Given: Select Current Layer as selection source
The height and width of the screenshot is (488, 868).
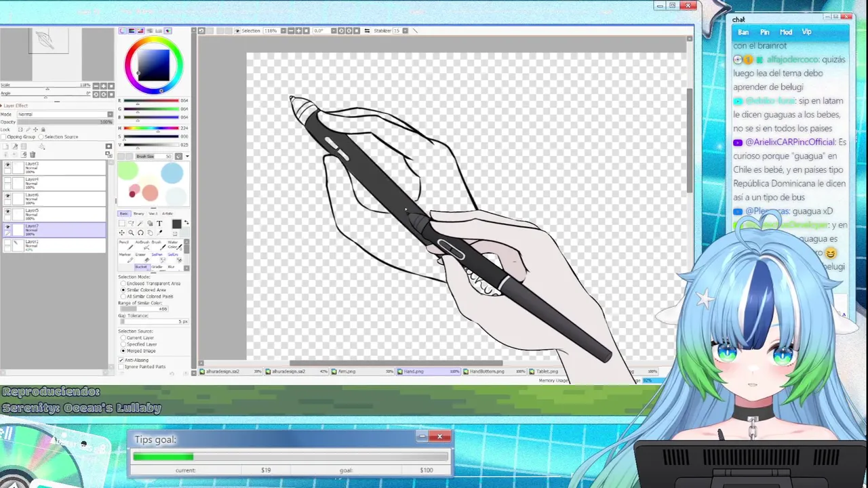Looking at the screenshot, I should pyautogui.click(x=123, y=338).
